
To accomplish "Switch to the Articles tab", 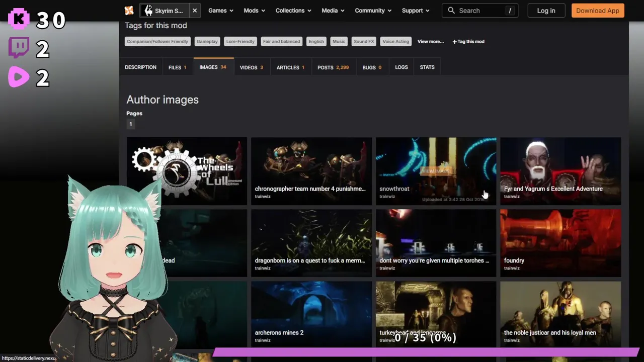I will click(290, 67).
